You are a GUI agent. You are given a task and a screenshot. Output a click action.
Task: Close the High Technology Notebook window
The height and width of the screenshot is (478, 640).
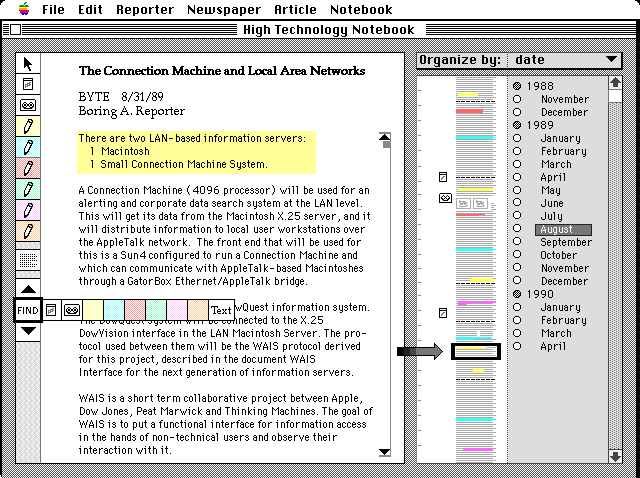pos(15,30)
